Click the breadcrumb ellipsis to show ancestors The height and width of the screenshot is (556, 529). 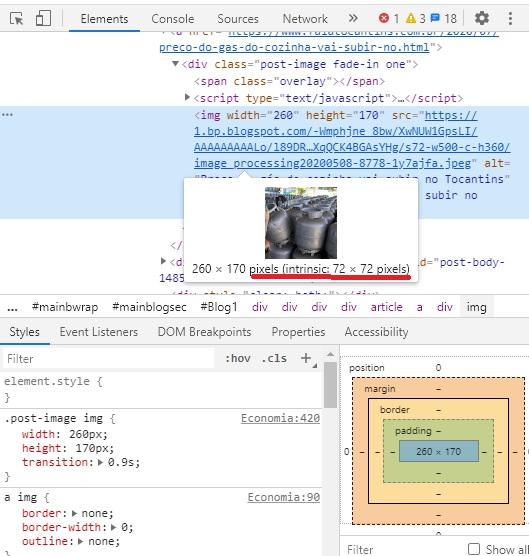(x=12, y=307)
